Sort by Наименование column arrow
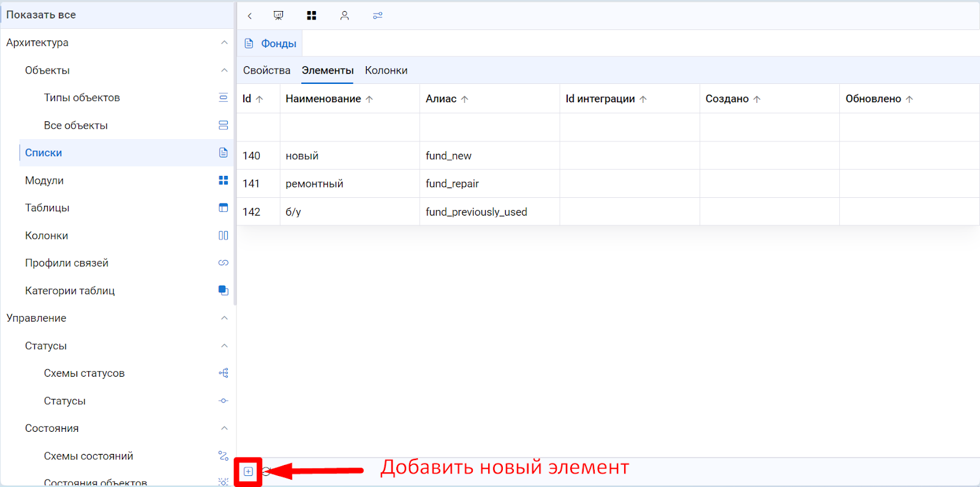This screenshot has height=487, width=980. tap(369, 99)
